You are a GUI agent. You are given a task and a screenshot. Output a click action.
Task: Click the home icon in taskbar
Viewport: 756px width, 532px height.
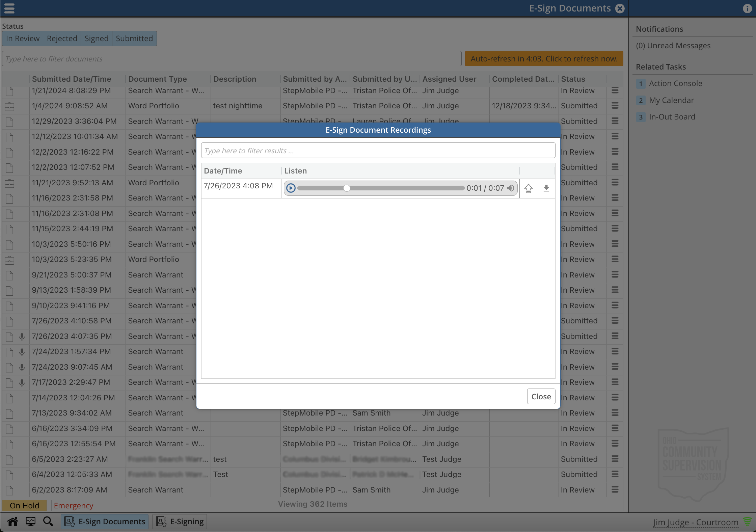pos(13,522)
